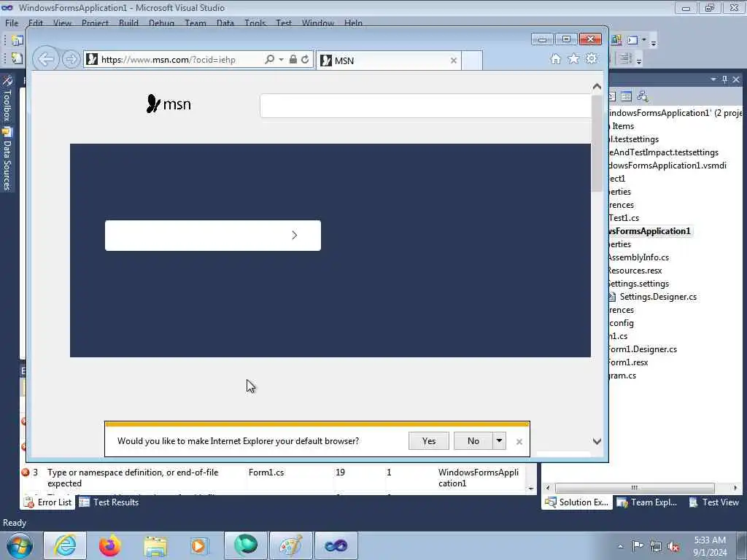Select Form1.resx in Solution Explorer
This screenshot has width=747, height=560.
tap(628, 362)
